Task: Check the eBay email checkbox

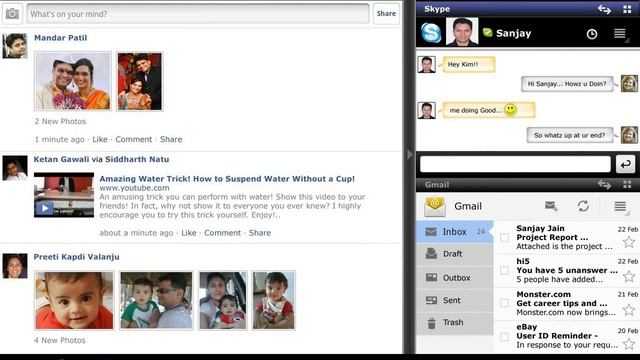Action: click(x=504, y=336)
